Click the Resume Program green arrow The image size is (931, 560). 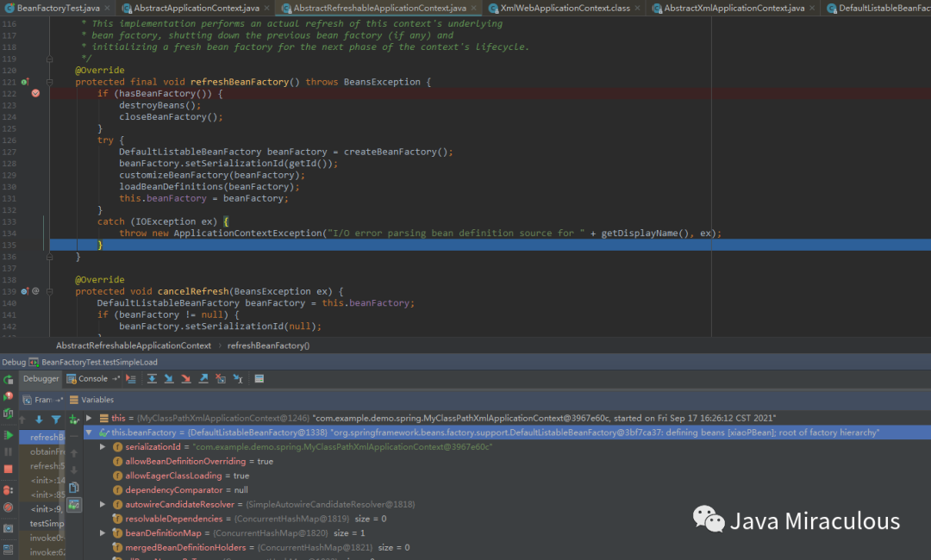[x=9, y=435]
